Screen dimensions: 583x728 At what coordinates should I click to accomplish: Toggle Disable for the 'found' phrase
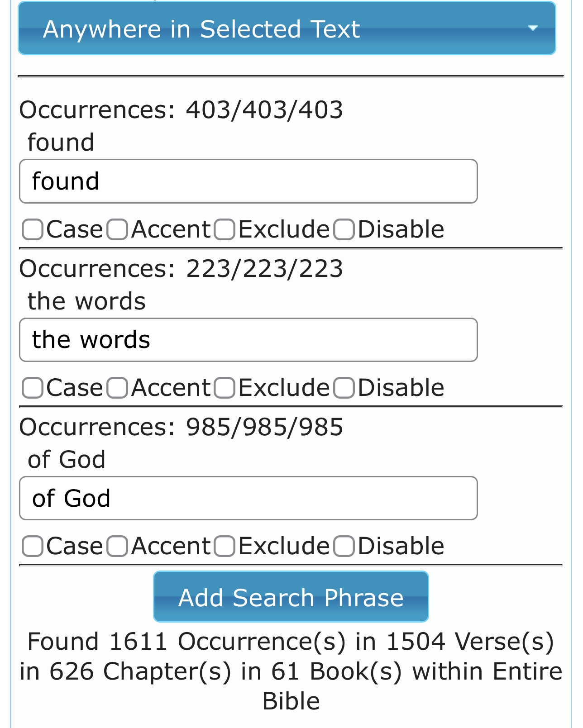click(x=344, y=229)
